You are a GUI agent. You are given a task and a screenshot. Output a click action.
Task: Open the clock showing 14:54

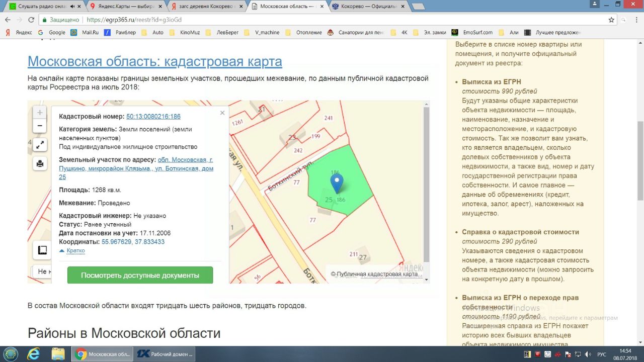click(x=625, y=354)
